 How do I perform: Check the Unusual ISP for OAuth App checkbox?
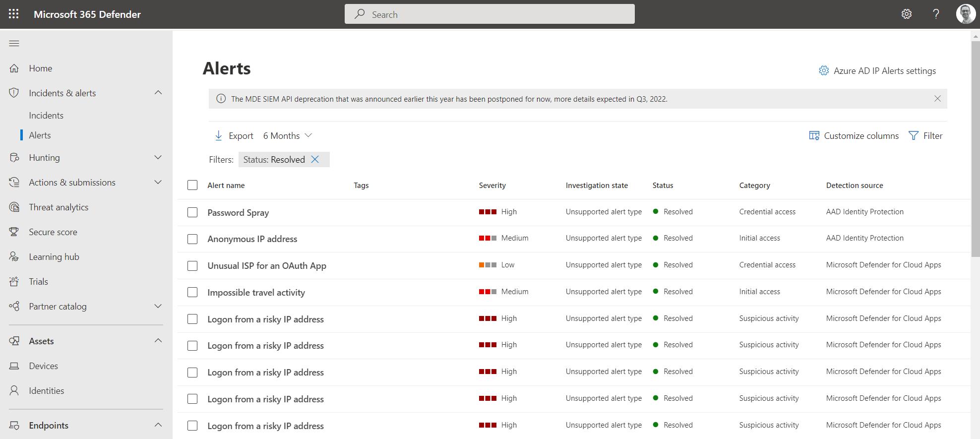click(192, 266)
